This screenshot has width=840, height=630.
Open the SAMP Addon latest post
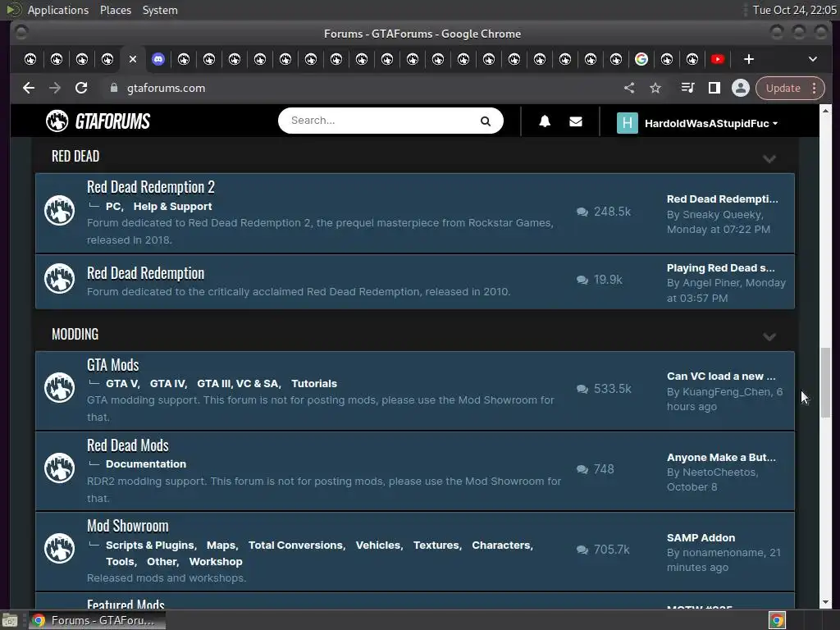click(x=701, y=538)
